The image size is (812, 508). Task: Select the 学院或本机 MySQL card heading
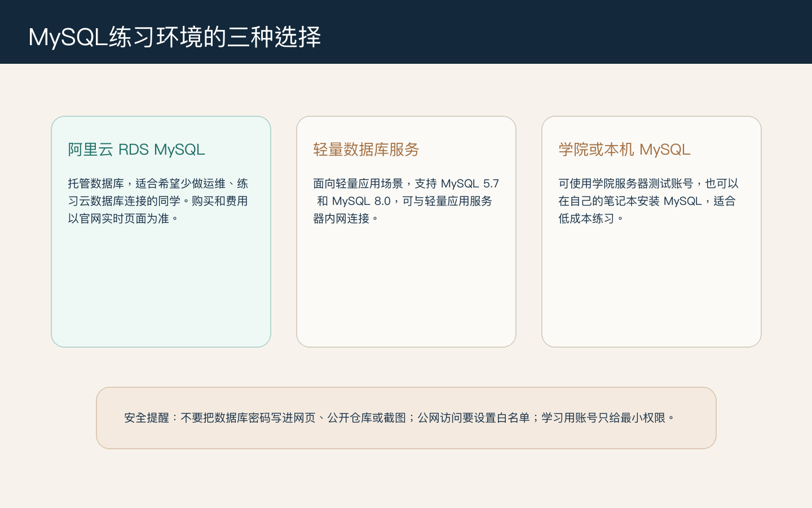tap(624, 150)
